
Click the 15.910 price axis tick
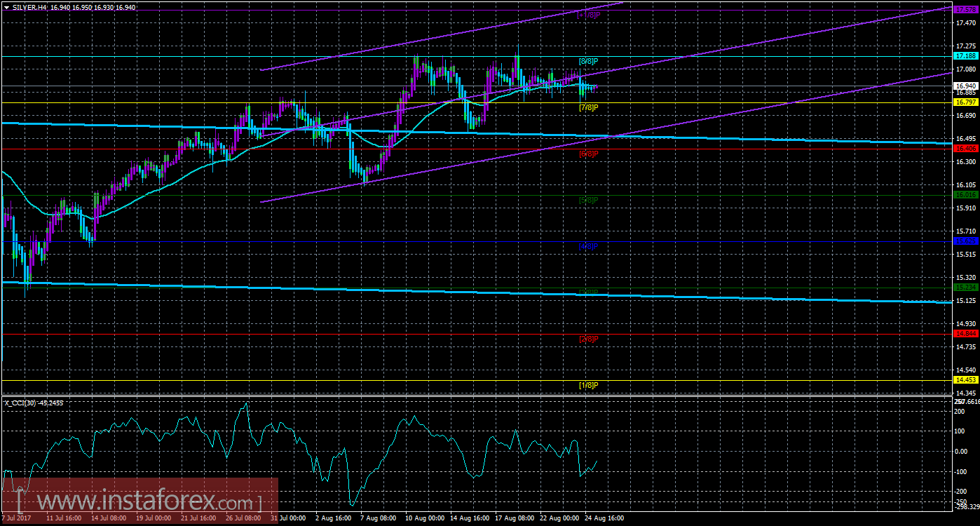coord(965,208)
